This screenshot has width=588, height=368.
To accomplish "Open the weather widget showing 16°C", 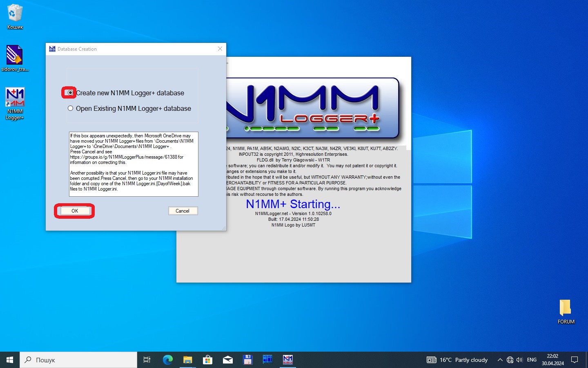I will click(457, 360).
